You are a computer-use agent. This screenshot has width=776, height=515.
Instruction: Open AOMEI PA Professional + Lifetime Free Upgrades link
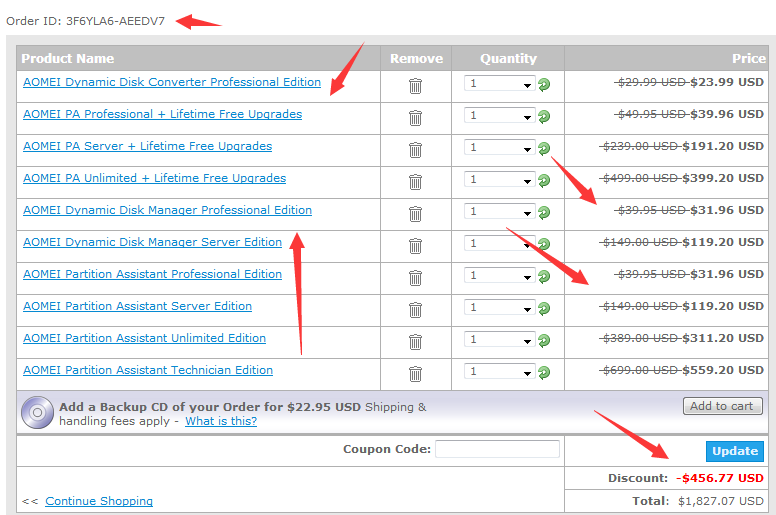pyautogui.click(x=162, y=114)
